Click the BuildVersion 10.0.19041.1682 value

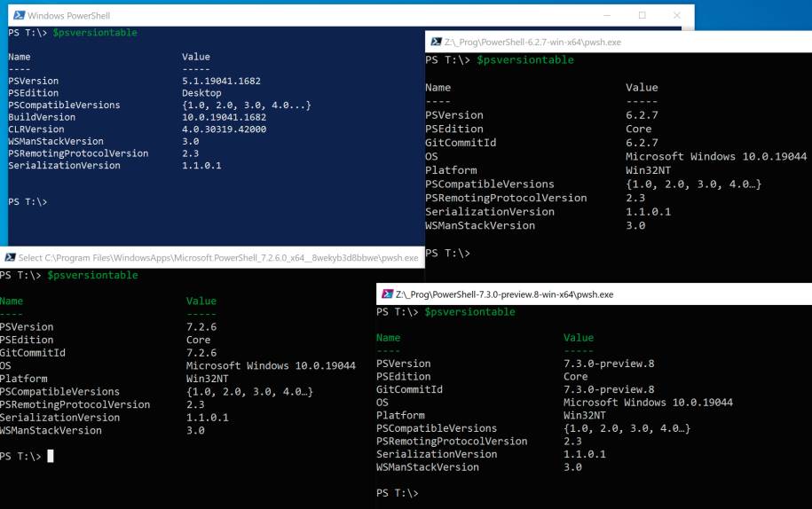(224, 117)
